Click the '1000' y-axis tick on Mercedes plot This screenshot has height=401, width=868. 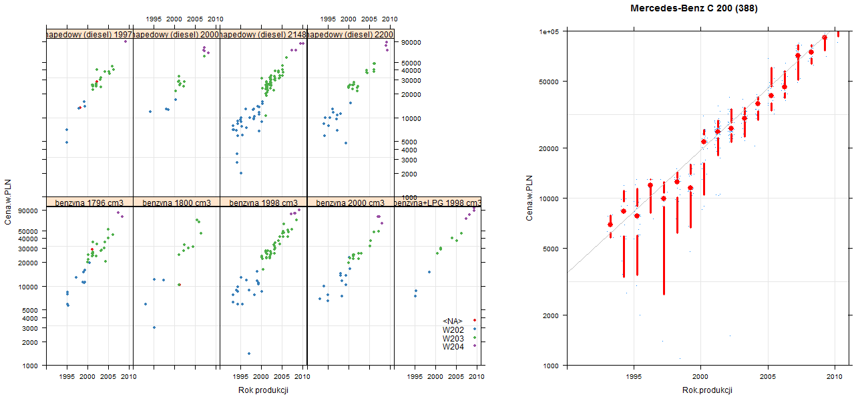[x=550, y=366]
